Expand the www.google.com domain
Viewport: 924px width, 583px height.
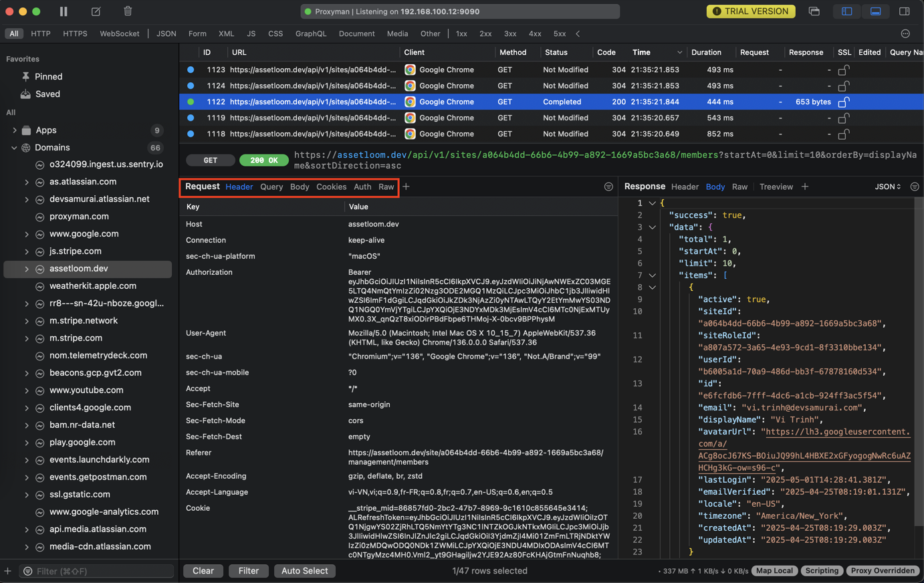point(27,234)
